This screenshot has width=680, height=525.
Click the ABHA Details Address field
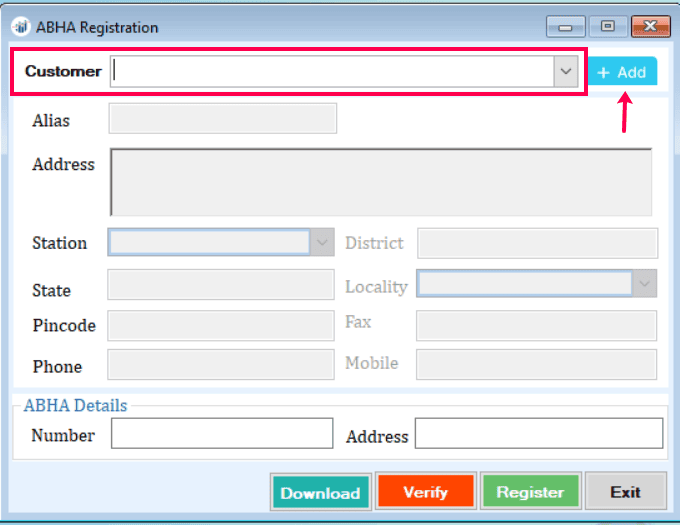[x=539, y=433]
